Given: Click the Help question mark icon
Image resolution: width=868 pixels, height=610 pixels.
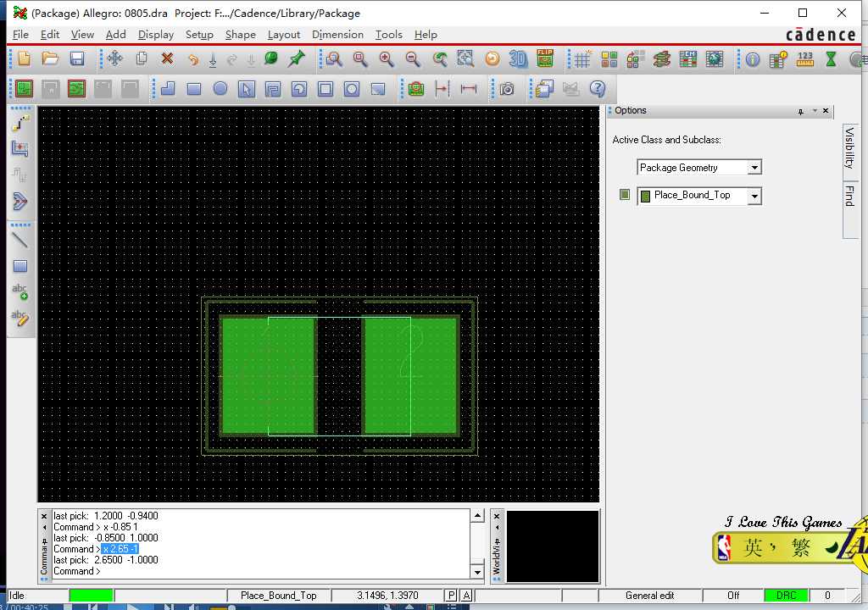Looking at the screenshot, I should [598, 89].
